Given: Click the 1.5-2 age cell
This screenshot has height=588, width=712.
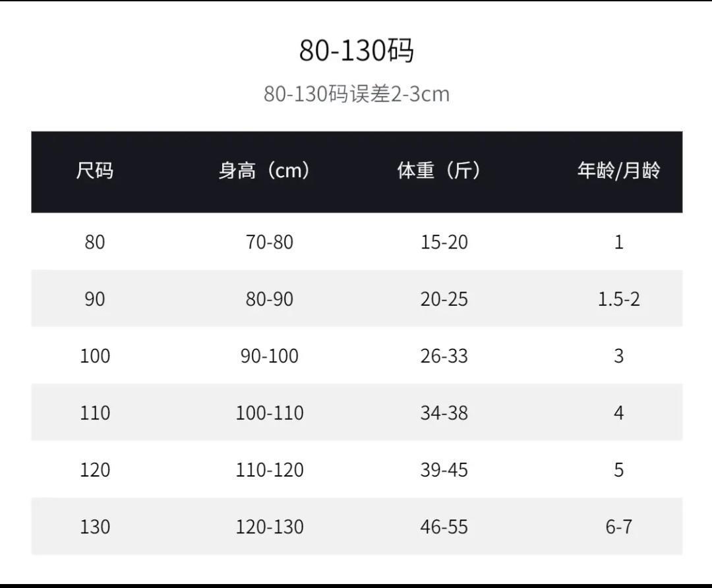Looking at the screenshot, I should [x=618, y=299].
